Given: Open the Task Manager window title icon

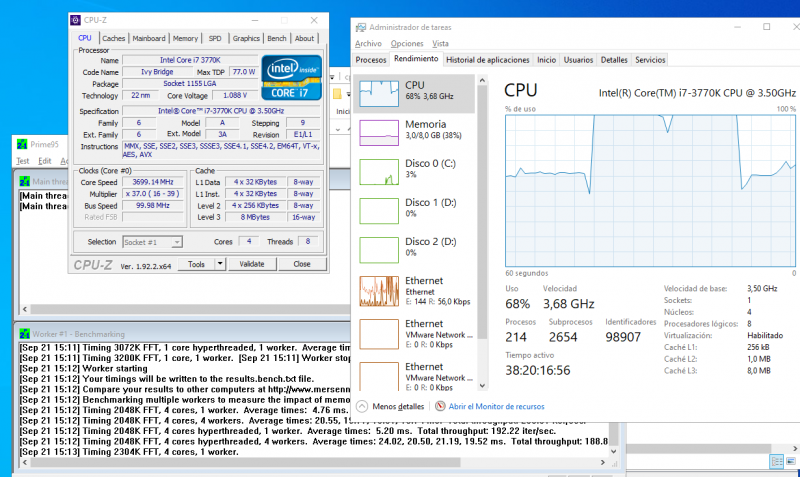Looking at the screenshot, I should 361,27.
